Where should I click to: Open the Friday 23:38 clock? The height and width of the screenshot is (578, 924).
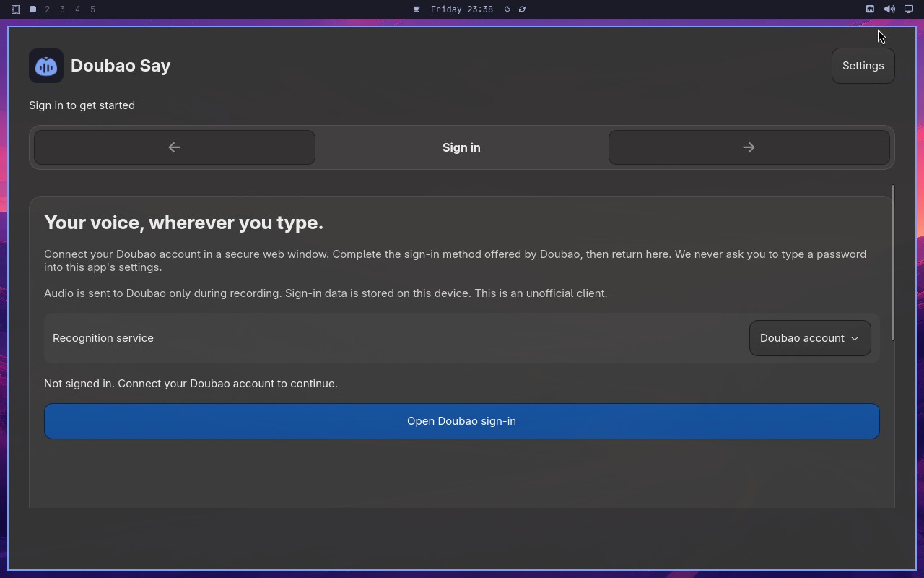(x=462, y=9)
